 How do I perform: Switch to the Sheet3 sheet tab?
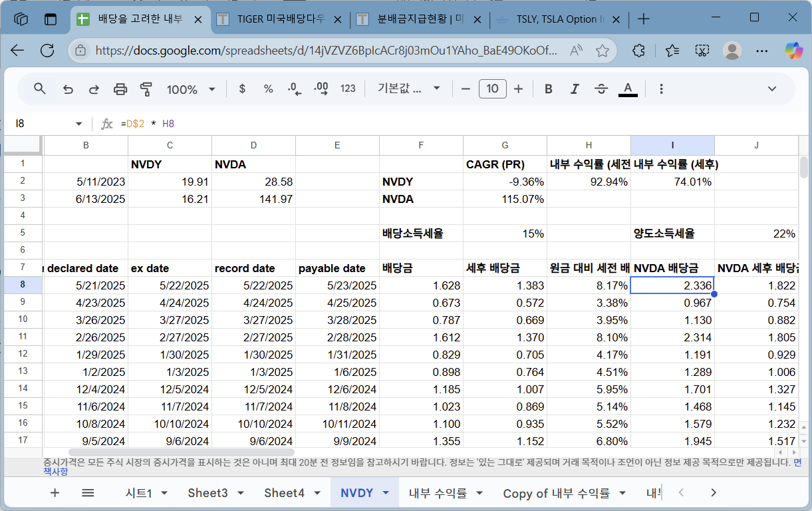tap(207, 493)
